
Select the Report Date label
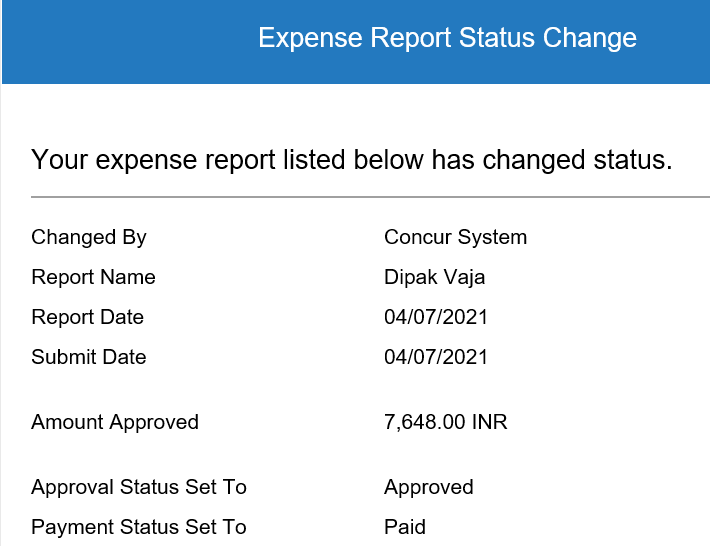pos(87,317)
